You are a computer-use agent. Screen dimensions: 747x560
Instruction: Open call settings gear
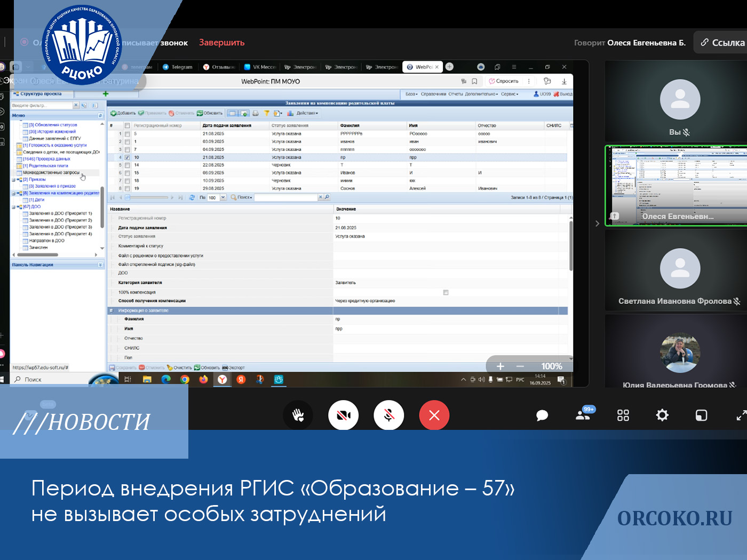tap(662, 415)
